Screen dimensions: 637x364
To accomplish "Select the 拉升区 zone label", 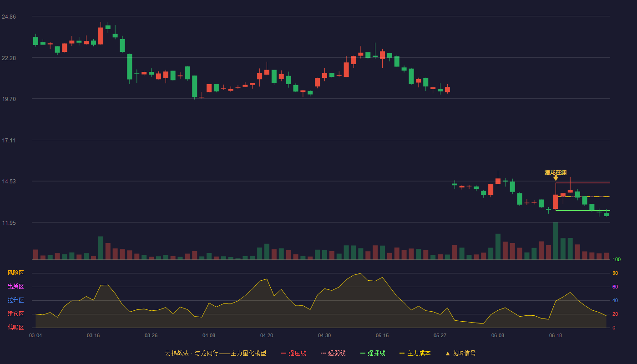I will pos(15,300).
